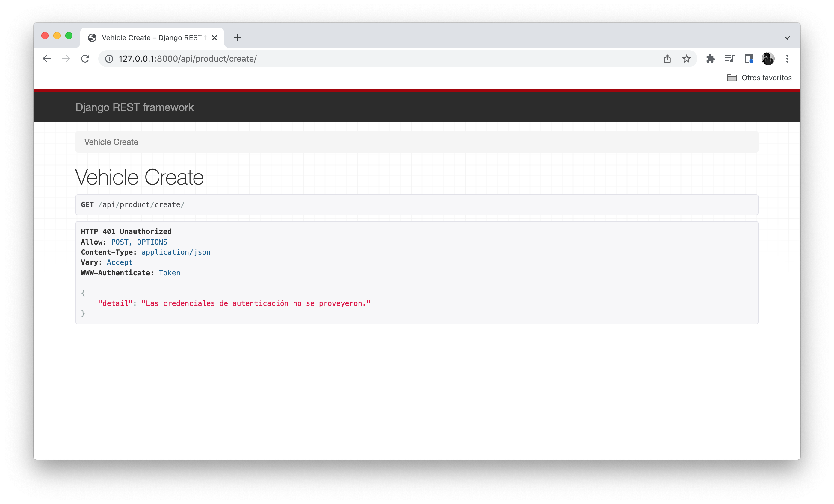Open the side panel icon
The image size is (834, 504).
tap(749, 59)
